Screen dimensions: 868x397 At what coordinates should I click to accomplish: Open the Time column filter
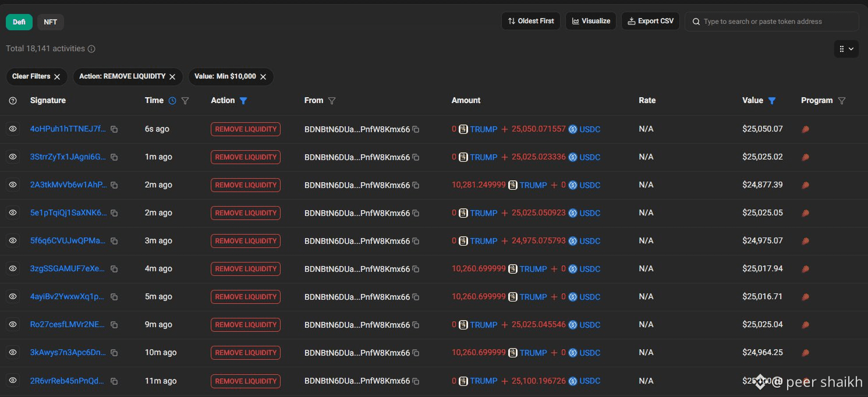(x=185, y=101)
